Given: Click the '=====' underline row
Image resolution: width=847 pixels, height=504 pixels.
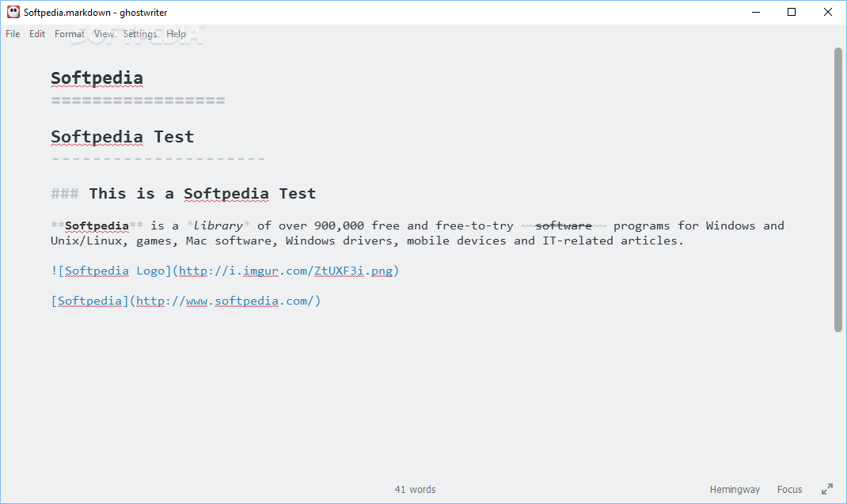Looking at the screenshot, I should (138, 100).
